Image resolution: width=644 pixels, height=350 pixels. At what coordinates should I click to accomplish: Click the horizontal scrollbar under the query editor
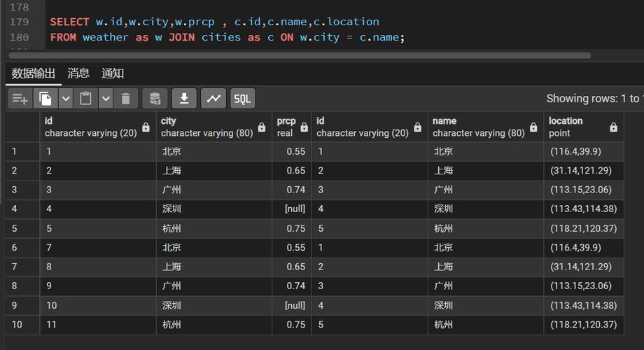pyautogui.click(x=300, y=55)
